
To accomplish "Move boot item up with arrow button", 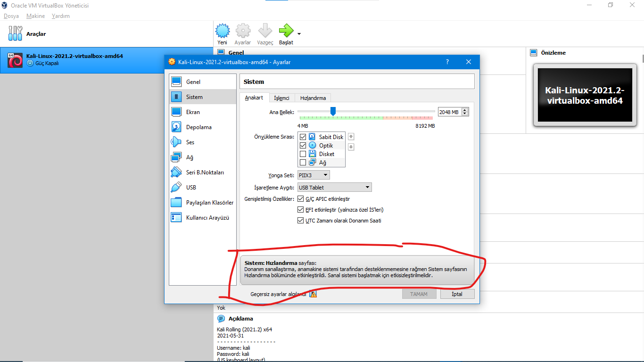I will point(351,137).
